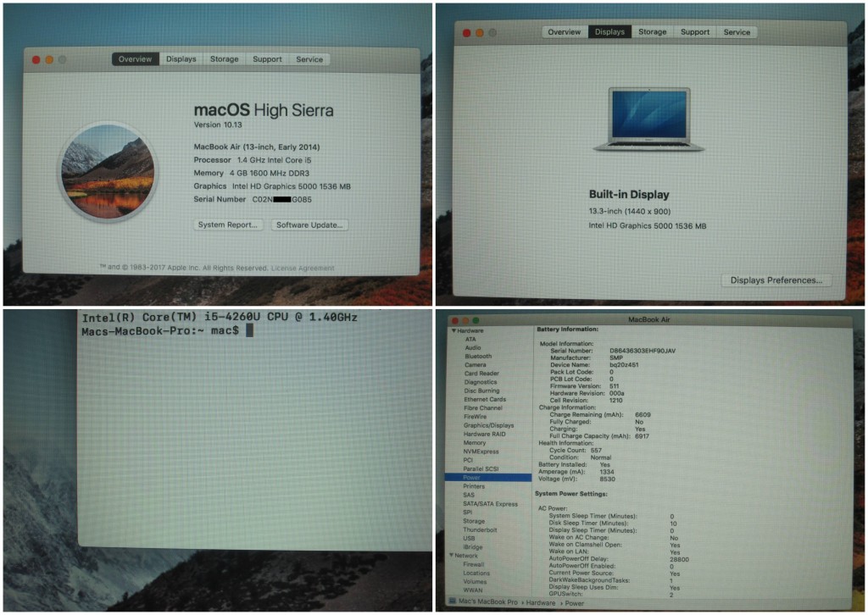The width and height of the screenshot is (868, 615).
Task: Select SATA/SATA Express in the sidebar
Action: (x=491, y=504)
